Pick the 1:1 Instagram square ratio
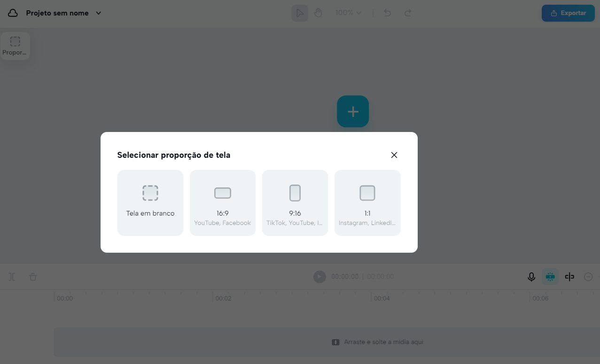Viewport: 600px width, 364px height. [x=367, y=203]
